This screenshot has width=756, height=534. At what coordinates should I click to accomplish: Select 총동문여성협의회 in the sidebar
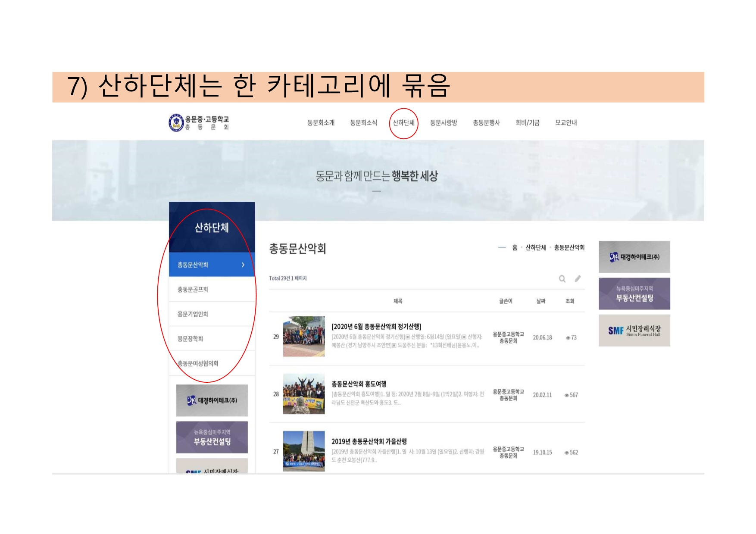pyautogui.click(x=212, y=363)
